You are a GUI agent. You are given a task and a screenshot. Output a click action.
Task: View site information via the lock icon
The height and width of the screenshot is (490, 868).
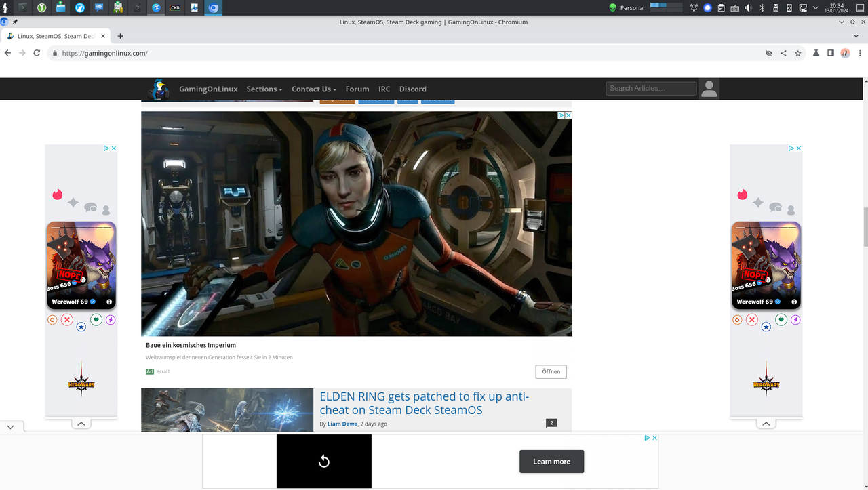point(55,53)
